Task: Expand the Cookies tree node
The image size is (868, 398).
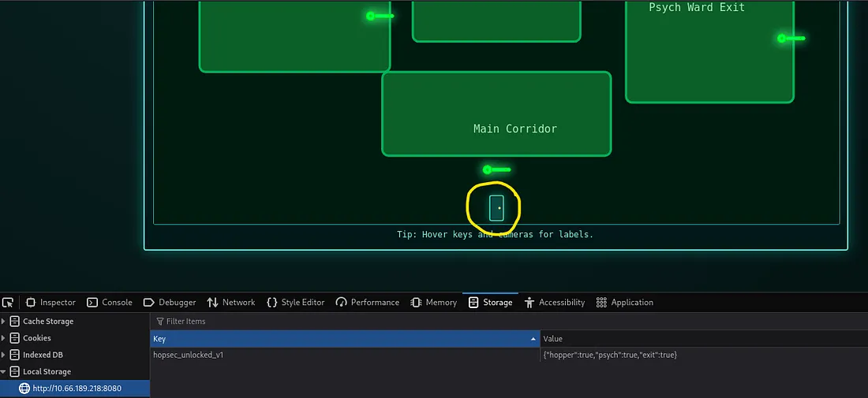Action: point(4,338)
